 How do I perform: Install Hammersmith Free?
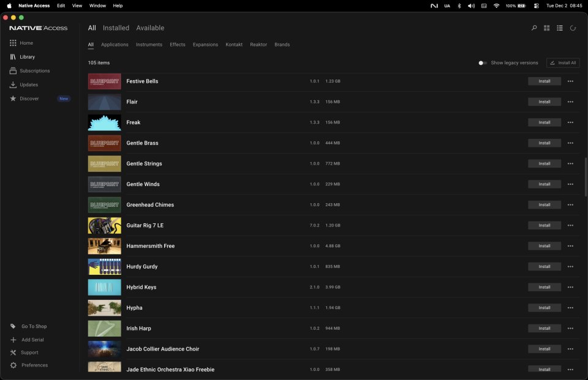pos(544,245)
